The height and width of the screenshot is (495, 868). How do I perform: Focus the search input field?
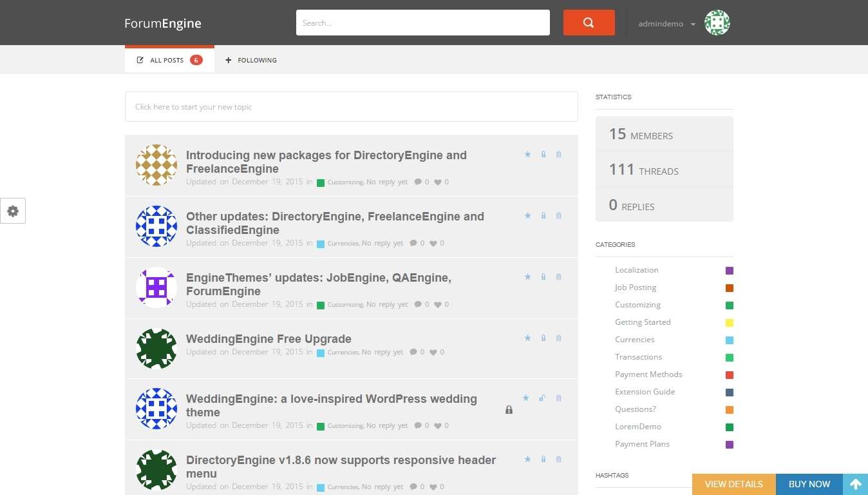[423, 23]
